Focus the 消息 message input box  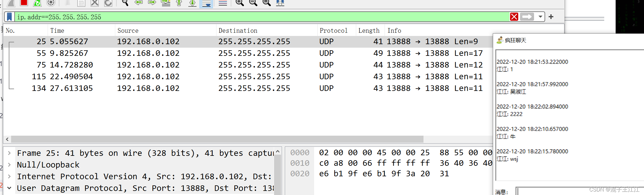tap(580, 191)
